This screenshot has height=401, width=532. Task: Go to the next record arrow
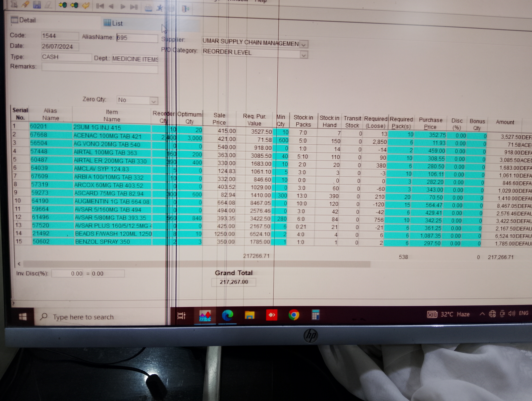click(x=123, y=7)
